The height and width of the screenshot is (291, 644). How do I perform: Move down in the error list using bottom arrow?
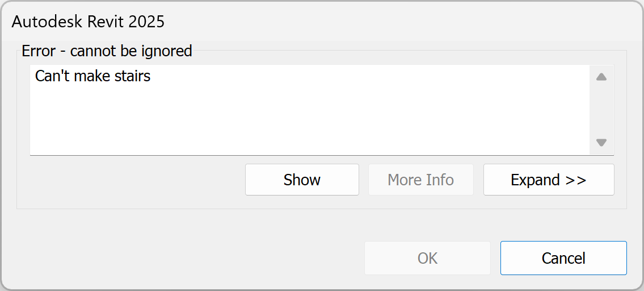[601, 143]
